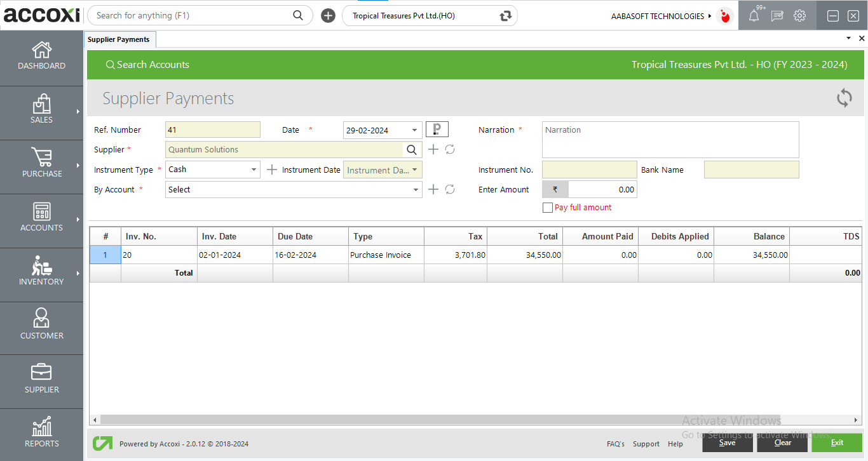Open the ACCOUNTS sidebar menu

coord(41,220)
